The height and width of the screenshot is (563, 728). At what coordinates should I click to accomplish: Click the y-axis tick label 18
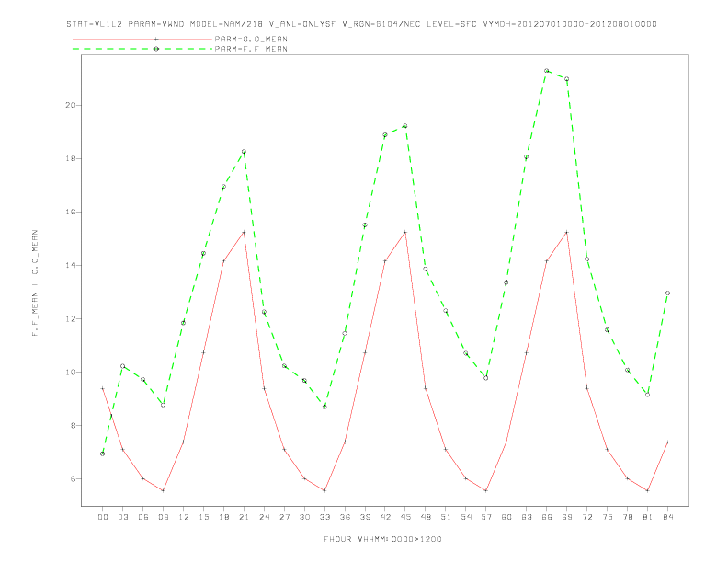(70, 158)
